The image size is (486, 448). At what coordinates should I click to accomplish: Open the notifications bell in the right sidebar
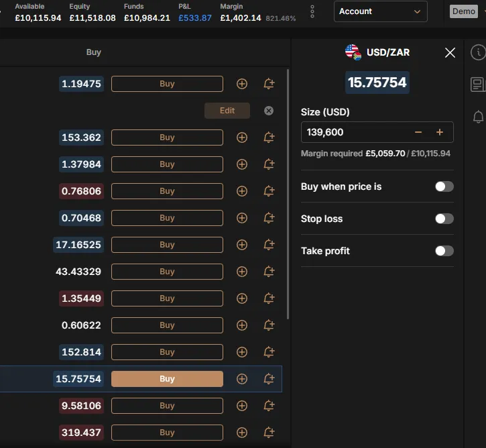(478, 117)
